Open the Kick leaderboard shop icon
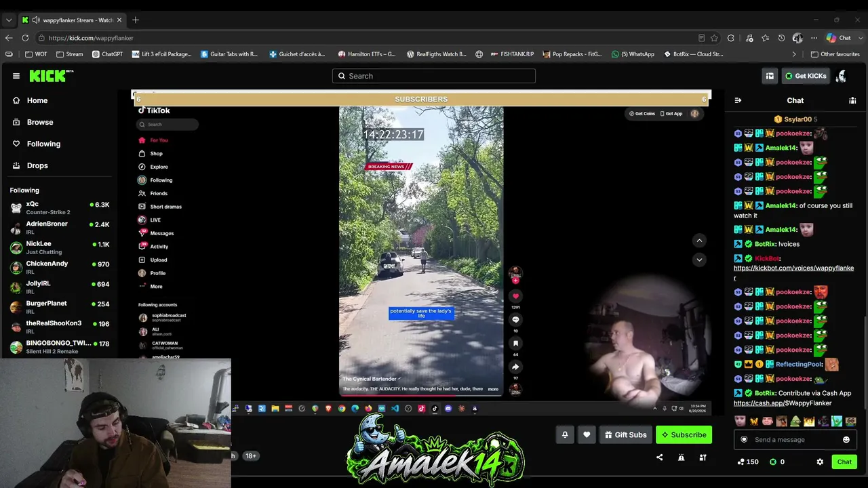 (770, 76)
